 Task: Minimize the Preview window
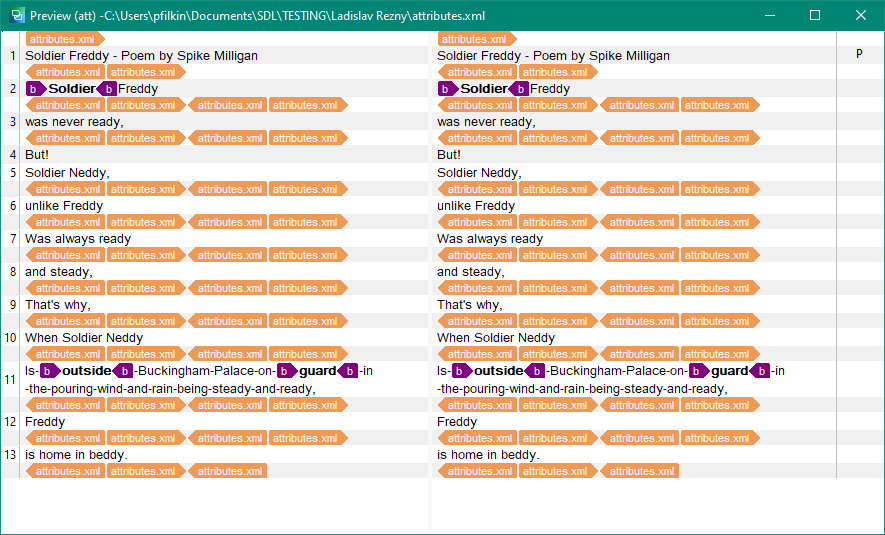(770, 15)
